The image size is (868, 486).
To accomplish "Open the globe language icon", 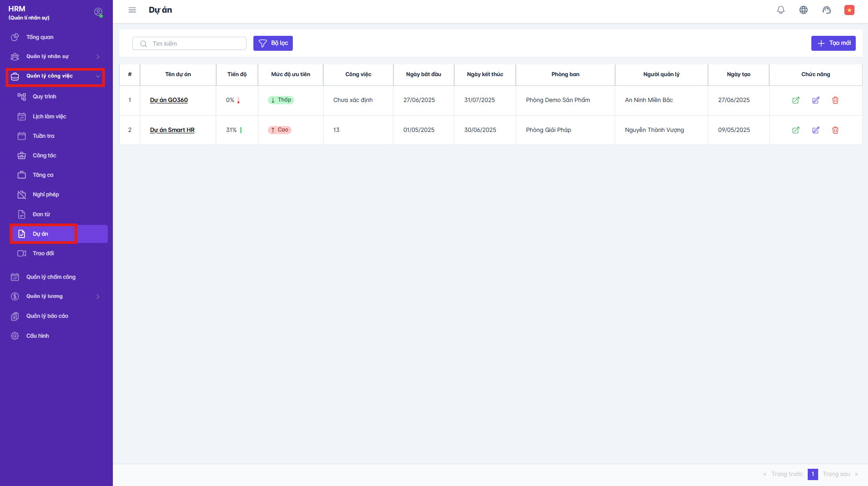I will coord(803,10).
